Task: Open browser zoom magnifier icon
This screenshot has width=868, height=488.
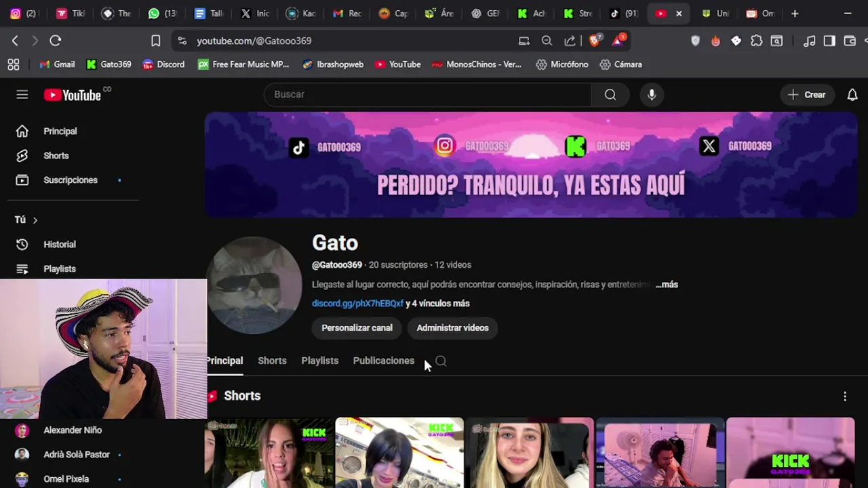Action: (547, 41)
